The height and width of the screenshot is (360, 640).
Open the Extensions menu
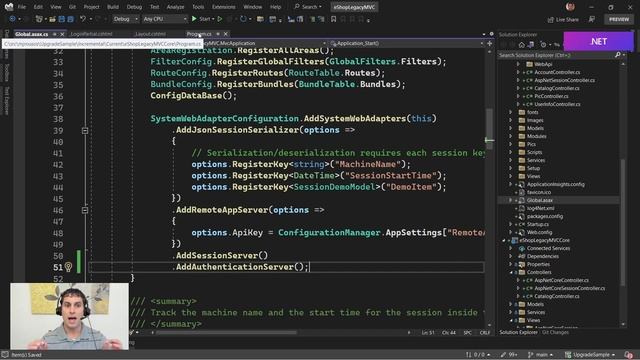pos(223,7)
